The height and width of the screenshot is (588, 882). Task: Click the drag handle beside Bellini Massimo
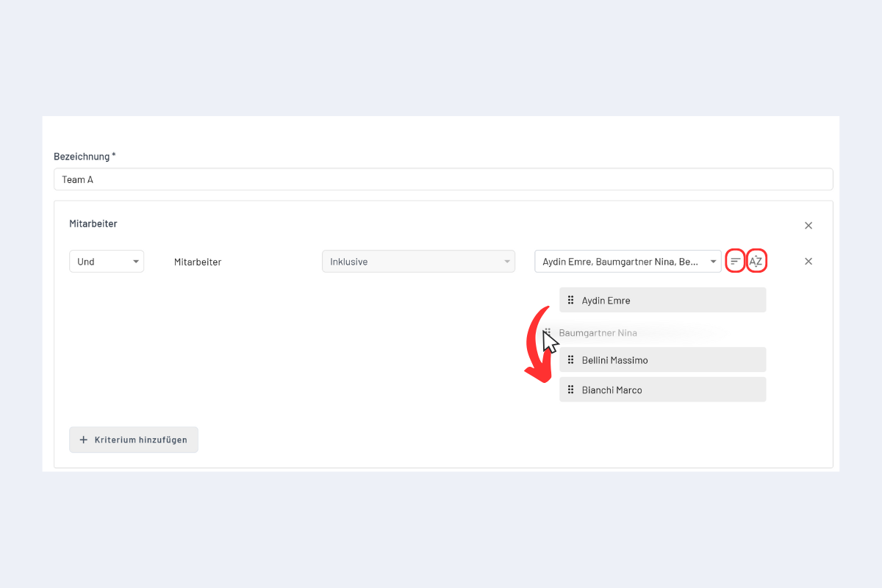click(571, 360)
